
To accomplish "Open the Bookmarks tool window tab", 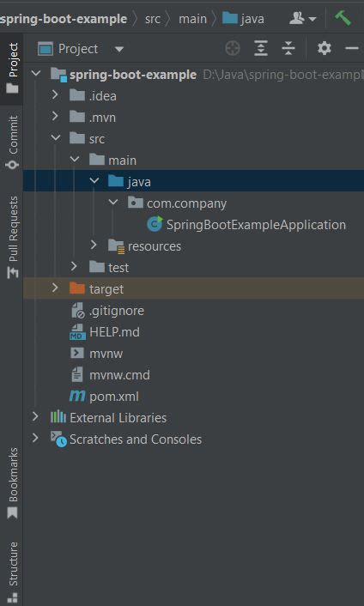I will click(x=12, y=483).
